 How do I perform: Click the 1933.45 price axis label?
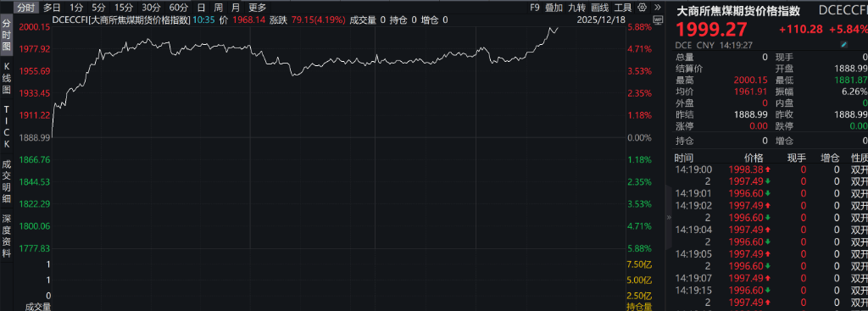click(x=34, y=93)
